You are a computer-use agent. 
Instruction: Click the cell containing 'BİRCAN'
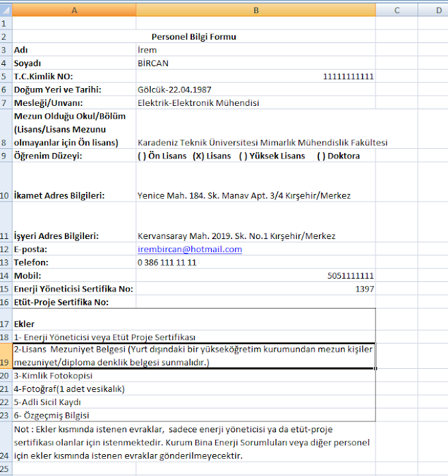coord(256,63)
